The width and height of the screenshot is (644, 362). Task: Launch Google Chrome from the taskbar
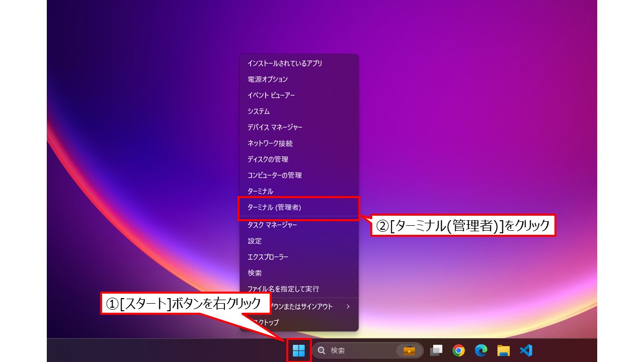point(458,350)
